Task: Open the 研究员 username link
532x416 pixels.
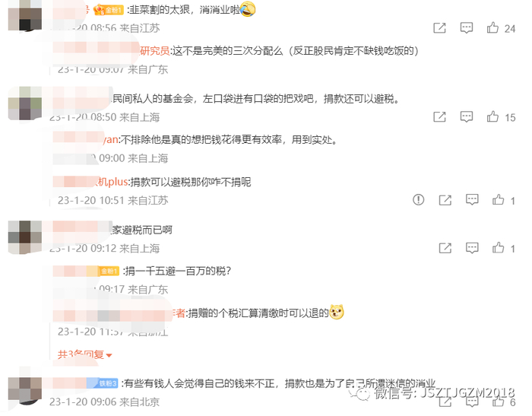Action: click(155, 51)
